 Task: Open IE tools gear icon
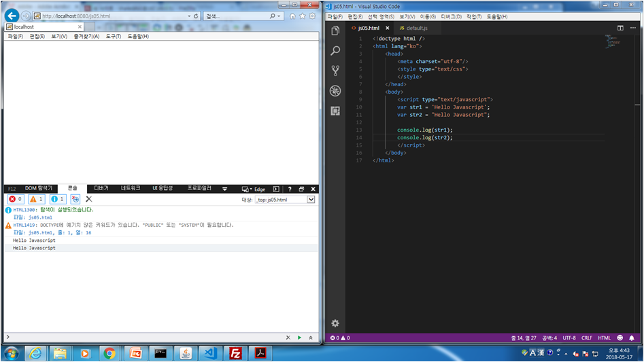313,16
